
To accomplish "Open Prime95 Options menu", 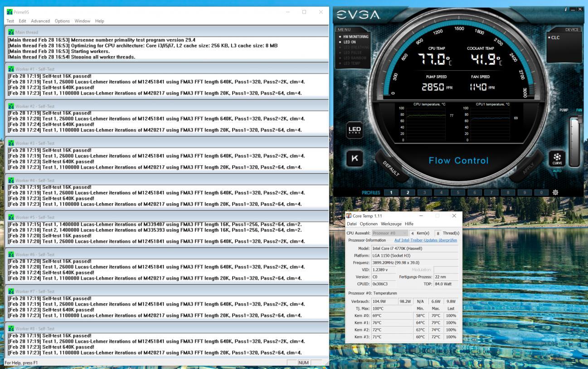I will pyautogui.click(x=62, y=21).
